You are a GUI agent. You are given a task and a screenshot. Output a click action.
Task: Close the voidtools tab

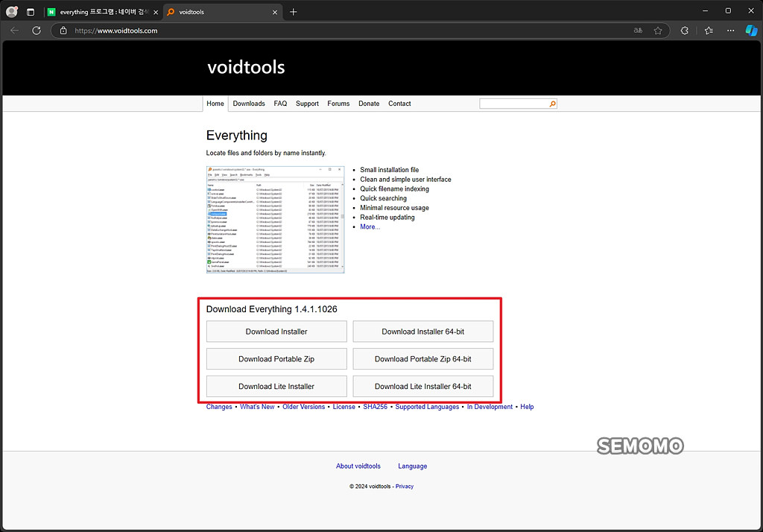[275, 13]
